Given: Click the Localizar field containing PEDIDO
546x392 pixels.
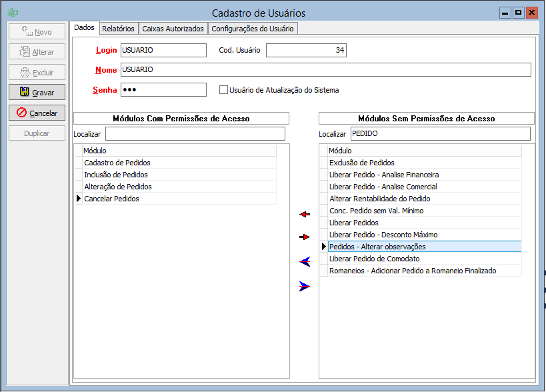Looking at the screenshot, I should [x=439, y=134].
